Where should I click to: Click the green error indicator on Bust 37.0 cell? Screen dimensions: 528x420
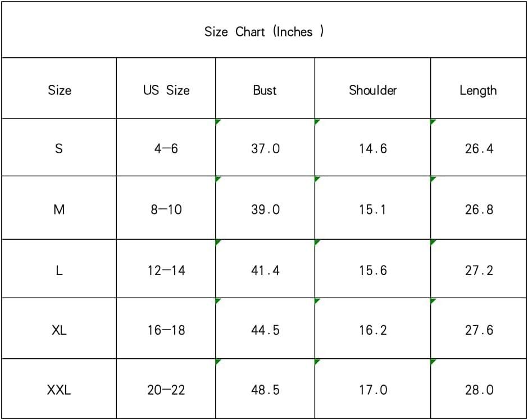(x=217, y=121)
